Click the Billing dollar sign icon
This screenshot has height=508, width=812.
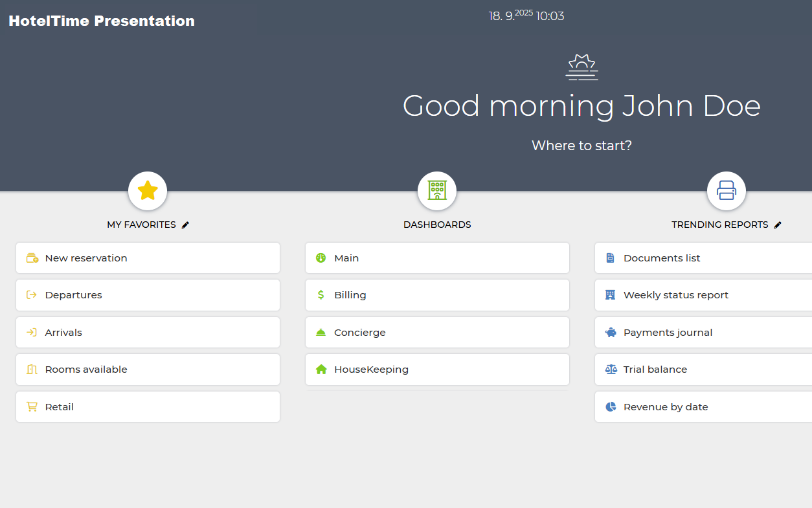click(321, 295)
